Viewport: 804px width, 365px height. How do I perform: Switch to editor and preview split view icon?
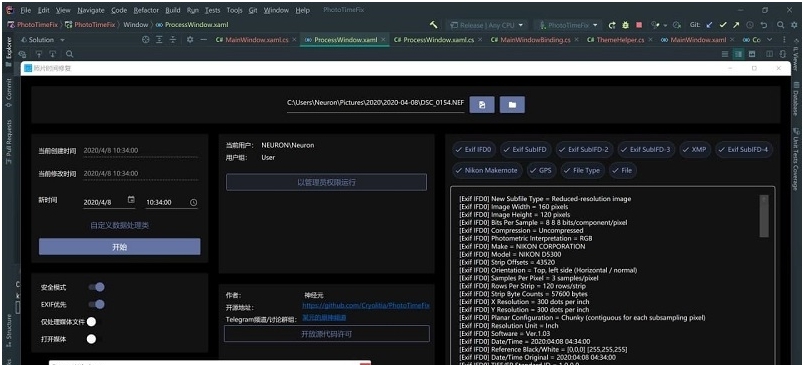tap(738, 54)
